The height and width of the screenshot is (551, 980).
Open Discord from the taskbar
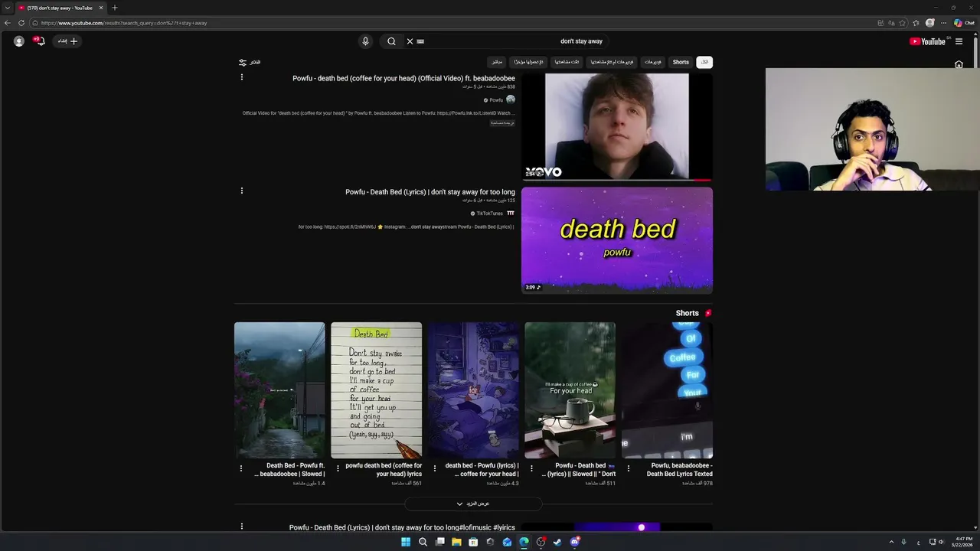coord(574,542)
